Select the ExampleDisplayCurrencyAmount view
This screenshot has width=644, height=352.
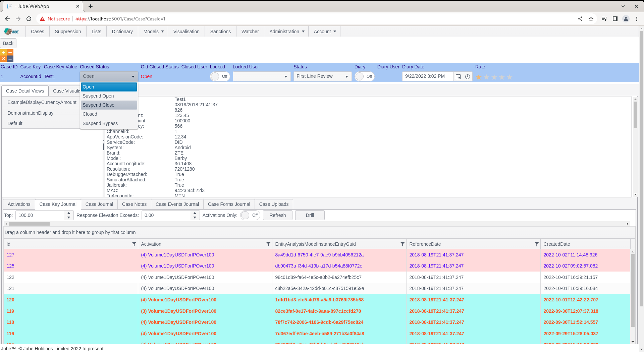coord(42,102)
